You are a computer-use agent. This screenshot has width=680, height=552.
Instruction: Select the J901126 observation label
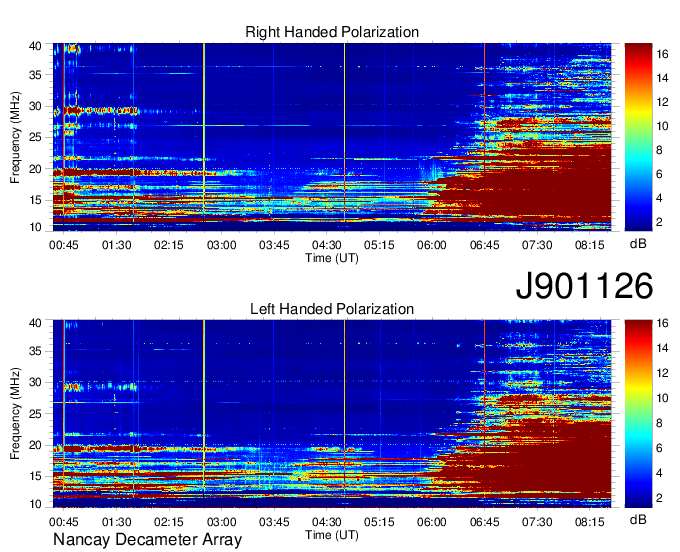click(584, 286)
